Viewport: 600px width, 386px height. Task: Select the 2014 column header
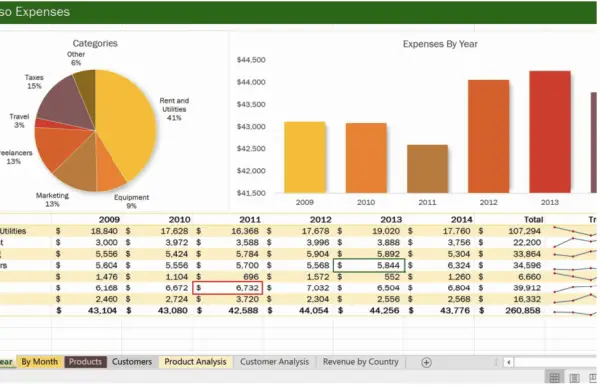tap(461, 220)
